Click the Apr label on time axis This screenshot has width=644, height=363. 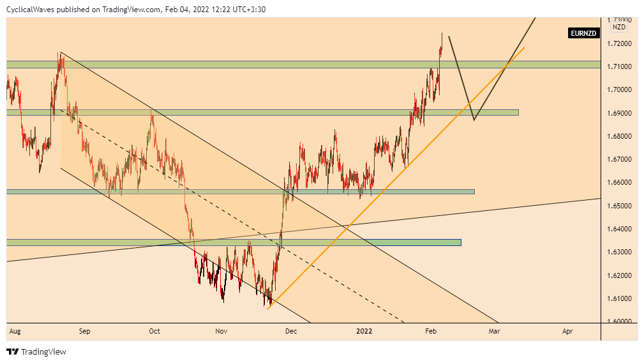pyautogui.click(x=567, y=331)
